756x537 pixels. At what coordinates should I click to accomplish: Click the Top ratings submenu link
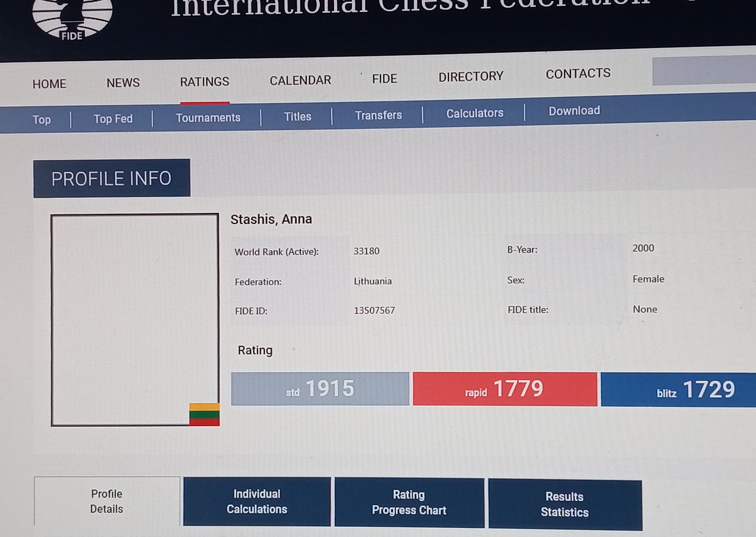(x=42, y=120)
